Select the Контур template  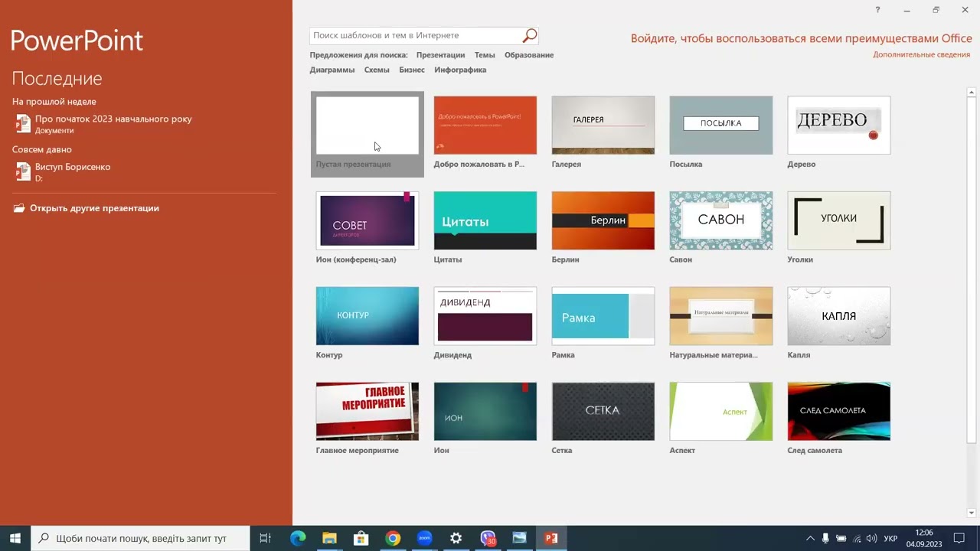pos(367,325)
